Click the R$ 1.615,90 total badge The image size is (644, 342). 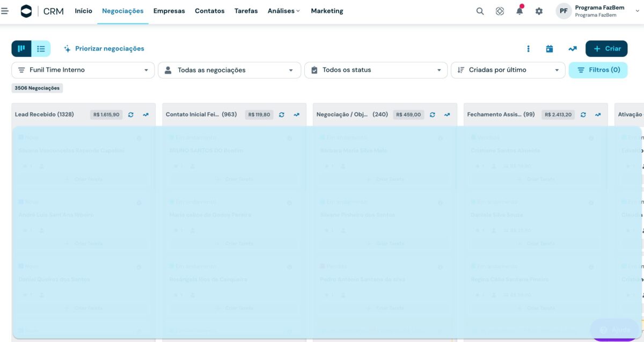(x=106, y=114)
